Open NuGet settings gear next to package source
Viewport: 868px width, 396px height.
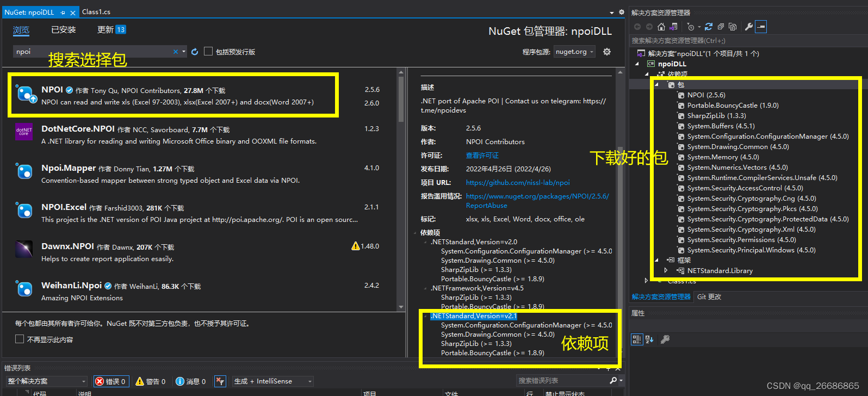point(607,52)
